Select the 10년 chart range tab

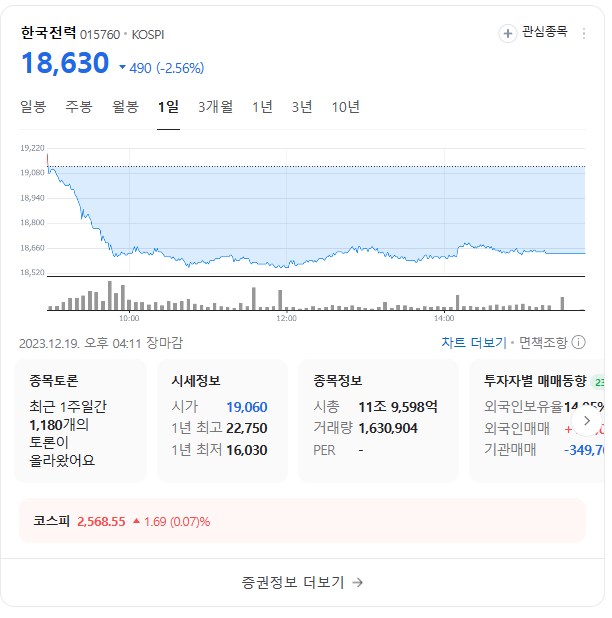[346, 107]
